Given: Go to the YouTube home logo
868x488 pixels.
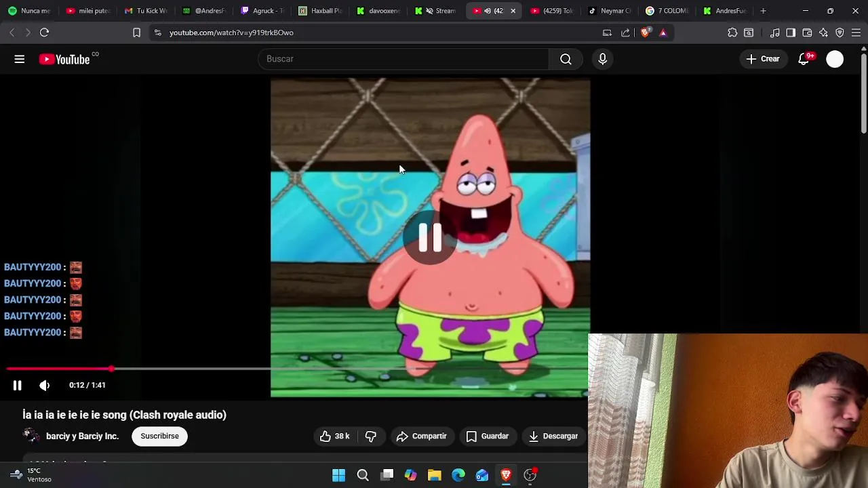Looking at the screenshot, I should point(64,59).
